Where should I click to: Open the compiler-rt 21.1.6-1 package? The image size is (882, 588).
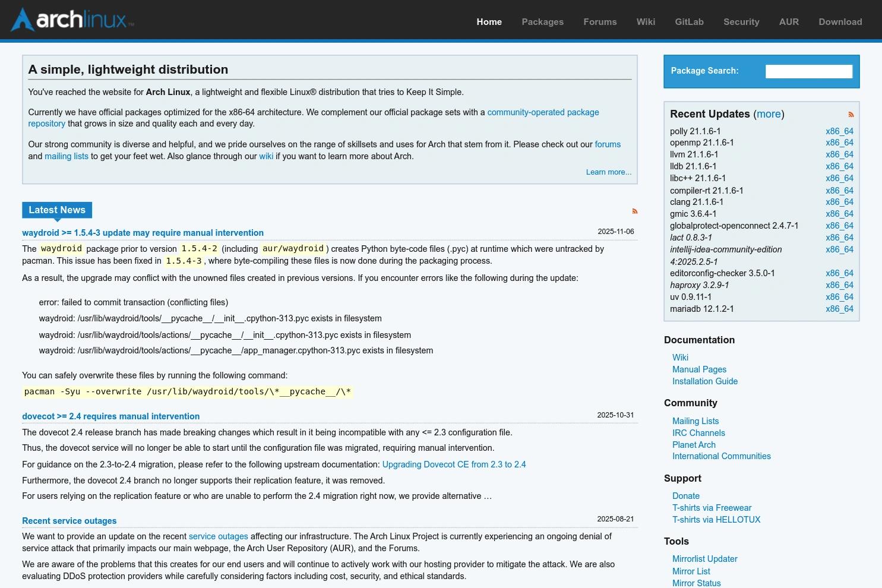point(706,191)
